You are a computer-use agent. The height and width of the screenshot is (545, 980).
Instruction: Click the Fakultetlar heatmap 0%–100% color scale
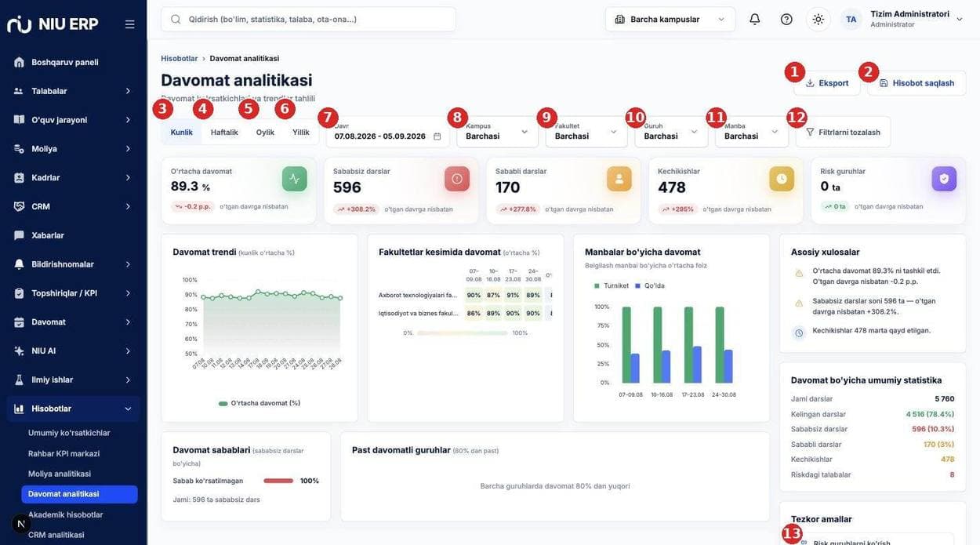pos(463,332)
